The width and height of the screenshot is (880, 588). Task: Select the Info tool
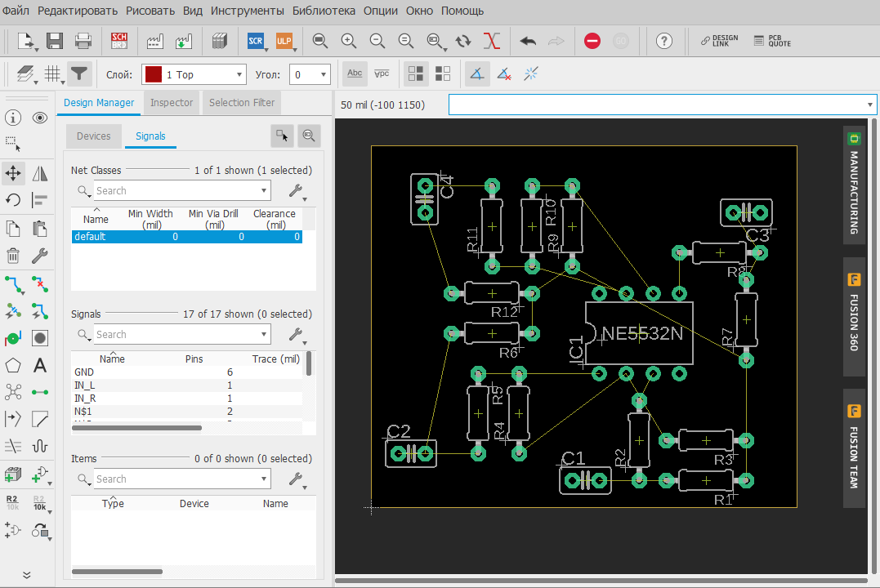point(13,118)
